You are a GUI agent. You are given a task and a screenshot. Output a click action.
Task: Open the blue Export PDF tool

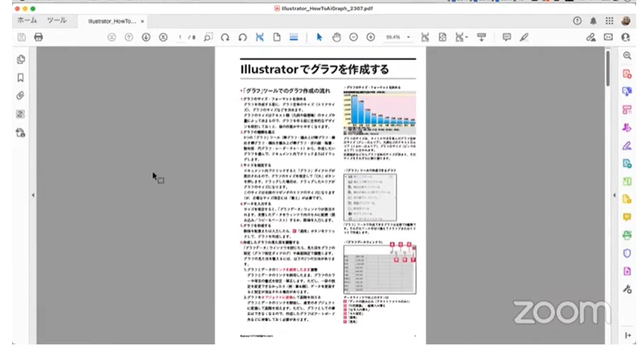[627, 91]
